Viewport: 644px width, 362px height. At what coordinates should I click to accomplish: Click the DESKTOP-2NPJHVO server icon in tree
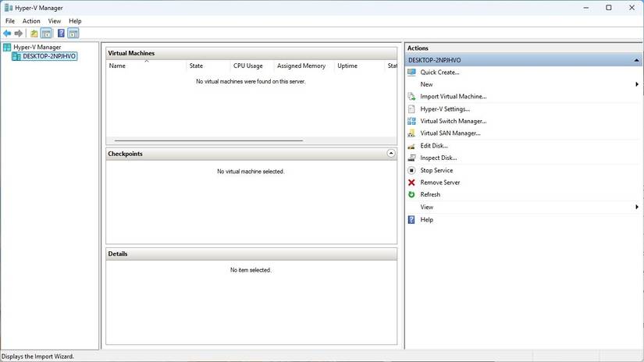tap(16, 56)
